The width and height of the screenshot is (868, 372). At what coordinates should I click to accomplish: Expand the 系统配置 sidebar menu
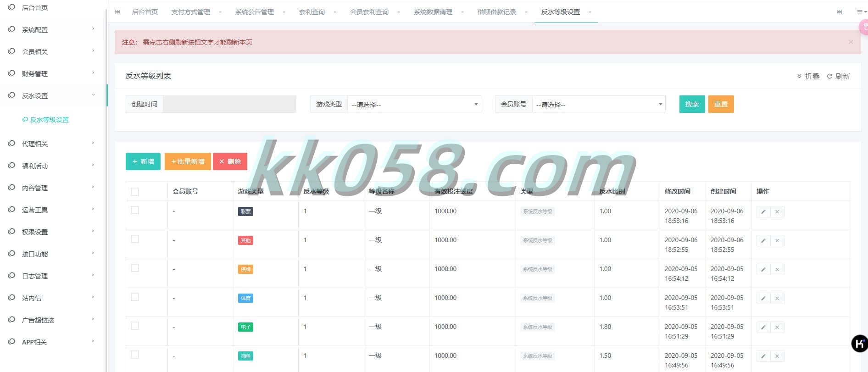[53, 29]
